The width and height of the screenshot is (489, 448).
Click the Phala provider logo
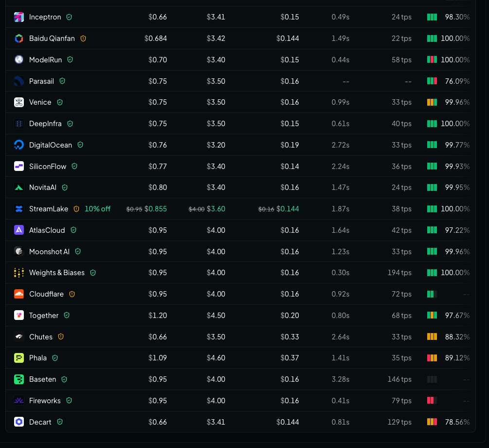(x=18, y=358)
